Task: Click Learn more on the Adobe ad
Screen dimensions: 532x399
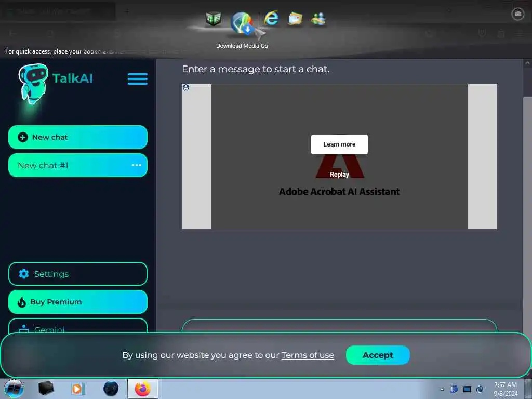Action: tap(339, 144)
